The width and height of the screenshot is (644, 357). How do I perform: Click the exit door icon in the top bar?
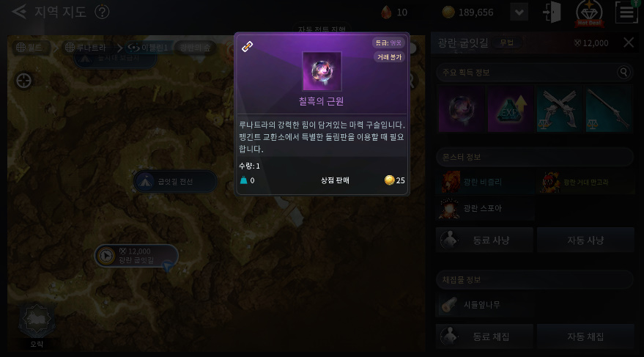(552, 12)
